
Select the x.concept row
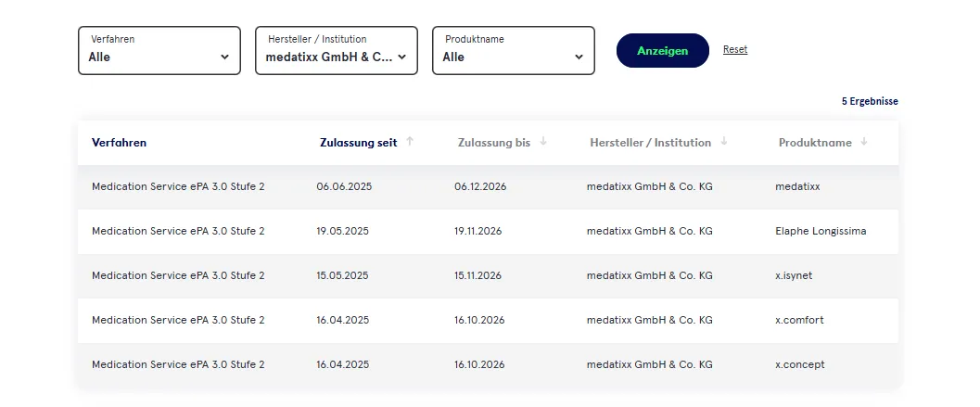tap(488, 364)
